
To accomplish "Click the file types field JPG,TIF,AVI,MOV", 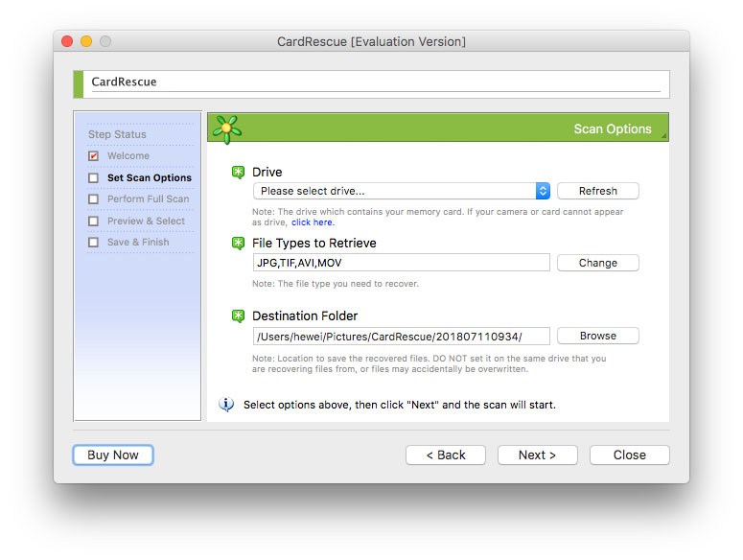I will 402,263.
